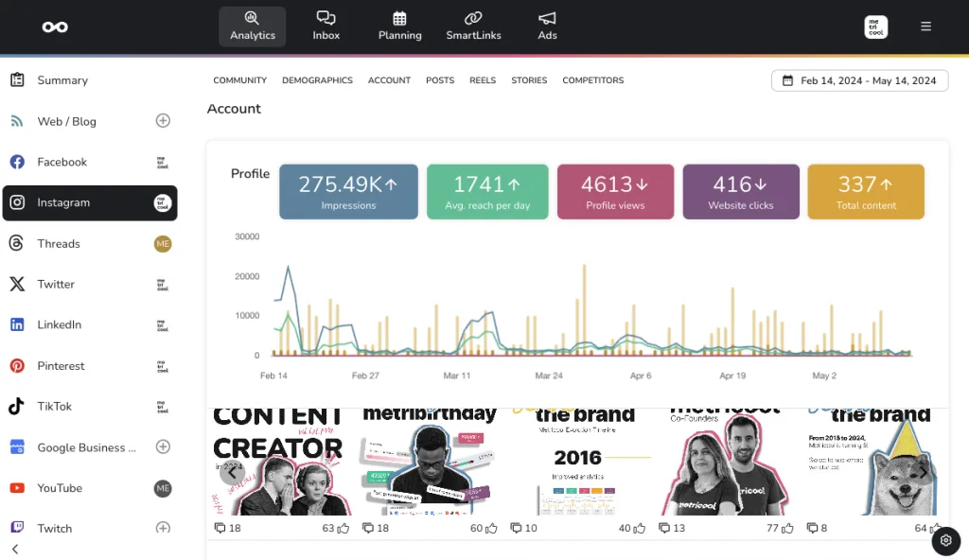Open the Content Creator post thumbnail
969x560 pixels.
pyautogui.click(x=280, y=462)
